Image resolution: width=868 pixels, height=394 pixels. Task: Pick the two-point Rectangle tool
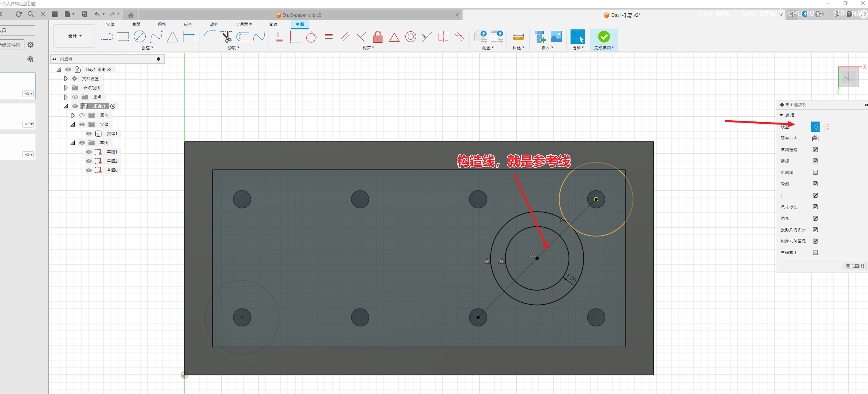click(123, 37)
